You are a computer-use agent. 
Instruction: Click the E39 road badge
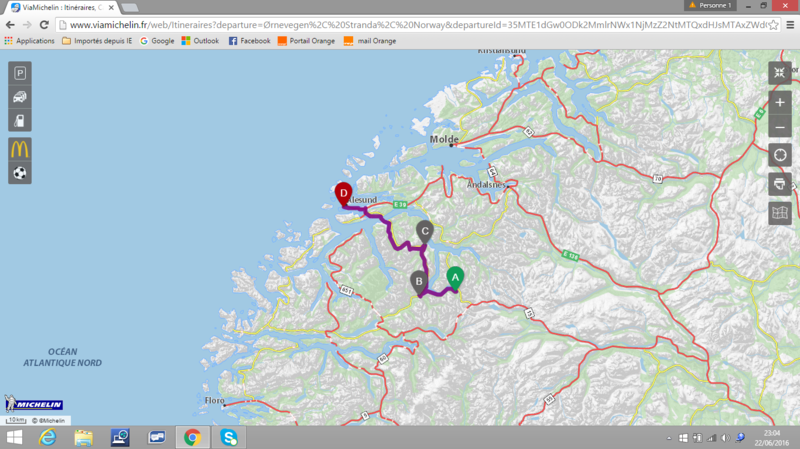point(400,205)
